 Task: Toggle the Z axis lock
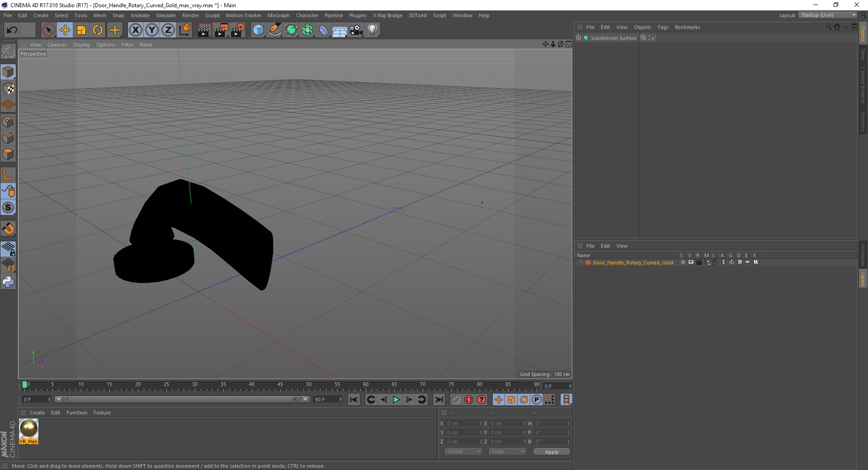point(168,30)
